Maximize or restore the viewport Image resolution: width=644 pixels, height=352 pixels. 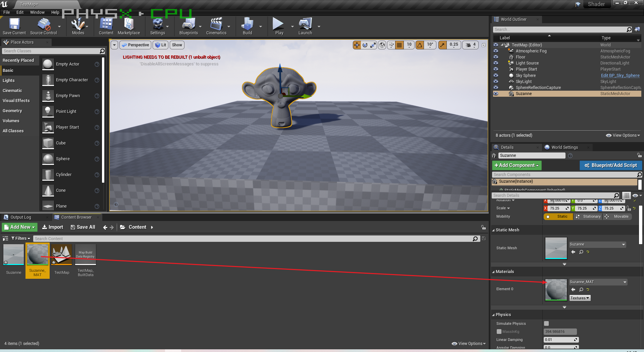pos(483,45)
